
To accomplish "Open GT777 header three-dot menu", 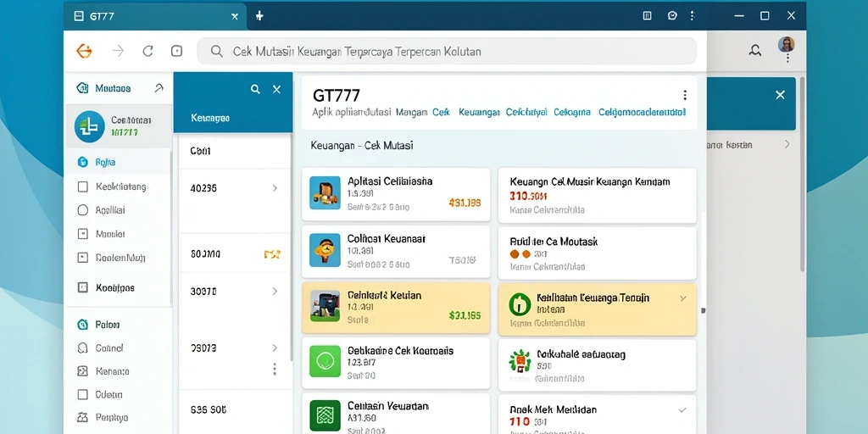I will 685,95.
